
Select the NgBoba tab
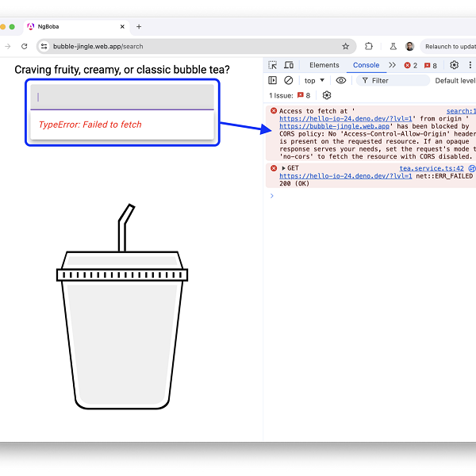(76, 27)
